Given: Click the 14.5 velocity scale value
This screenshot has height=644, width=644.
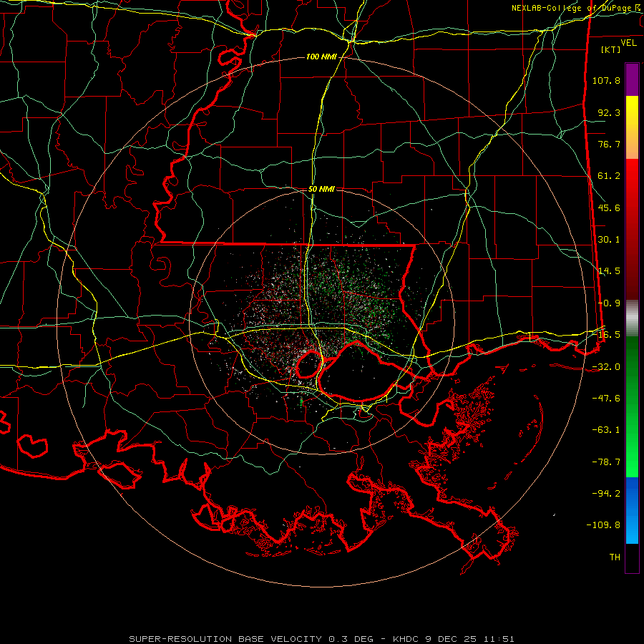Looking at the screenshot, I should coord(609,271).
